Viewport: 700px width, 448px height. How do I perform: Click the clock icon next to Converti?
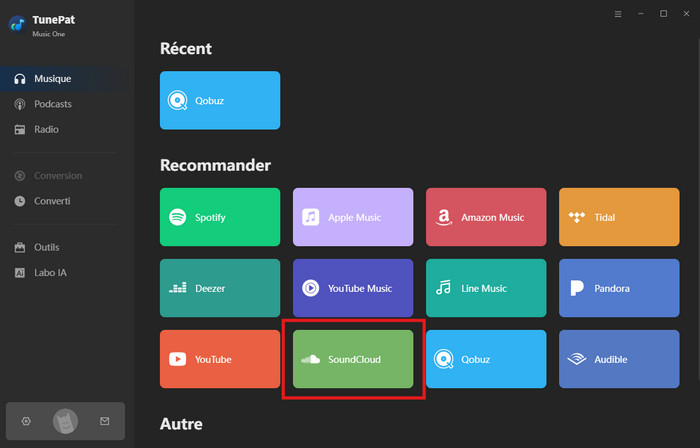20,201
